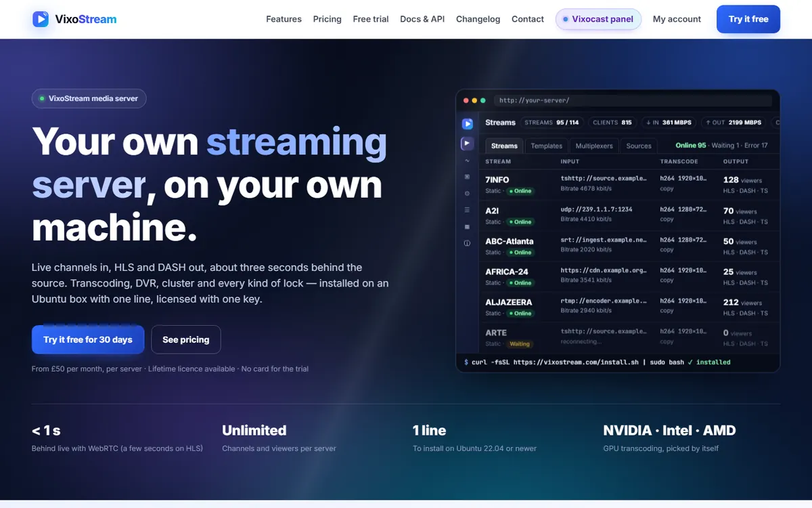Screen dimensions: 812x508
Task: Go to Free trial nav item
Action: point(371,19)
